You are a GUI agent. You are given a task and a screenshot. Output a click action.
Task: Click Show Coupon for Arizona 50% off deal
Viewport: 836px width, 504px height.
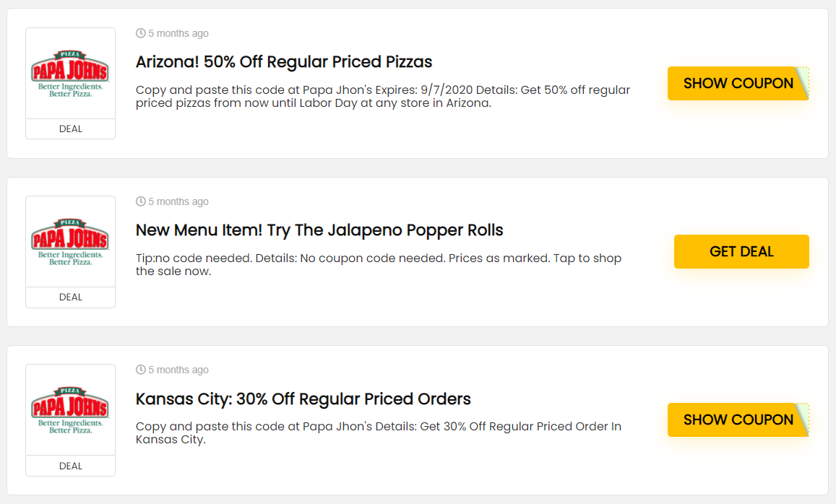pyautogui.click(x=738, y=83)
